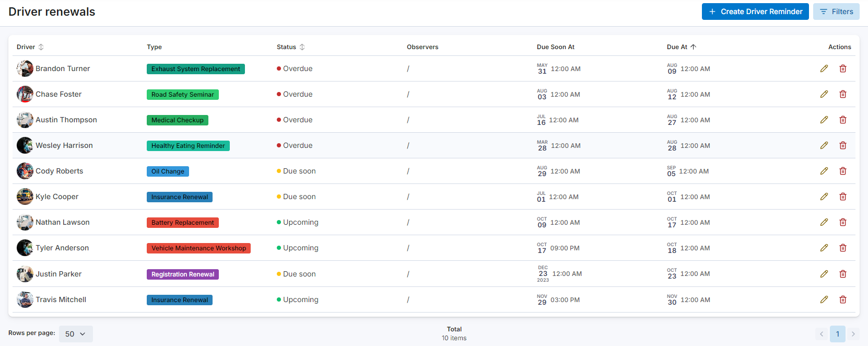
Task: Select page 1 in pagination
Action: (837, 334)
